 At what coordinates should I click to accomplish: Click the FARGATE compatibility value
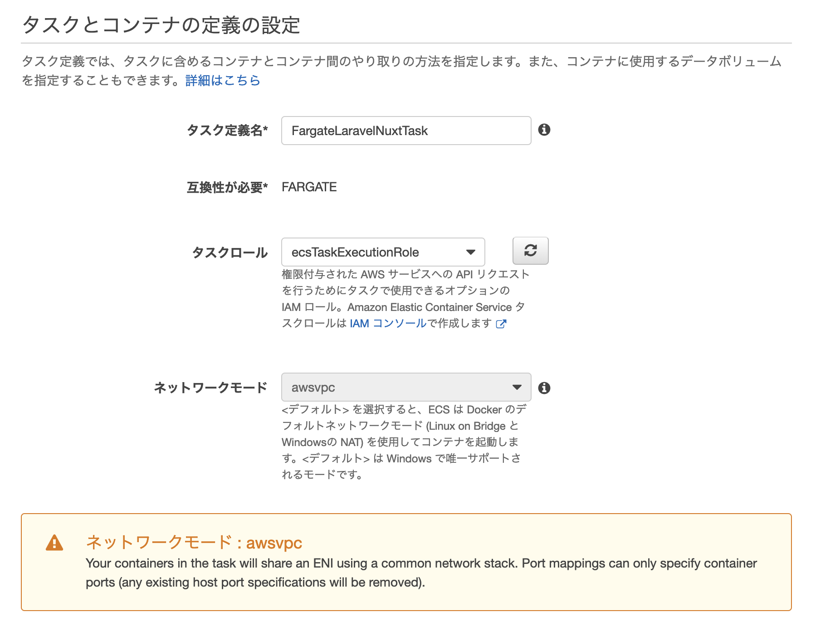tap(309, 187)
